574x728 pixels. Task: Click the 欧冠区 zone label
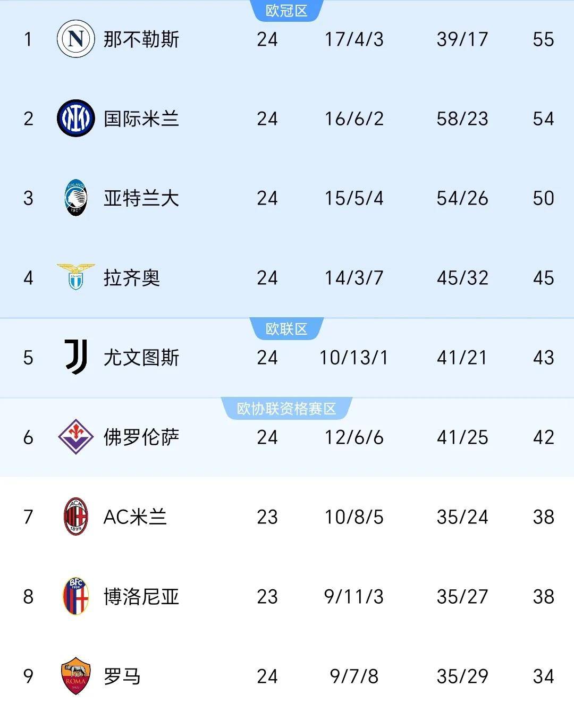click(x=286, y=11)
